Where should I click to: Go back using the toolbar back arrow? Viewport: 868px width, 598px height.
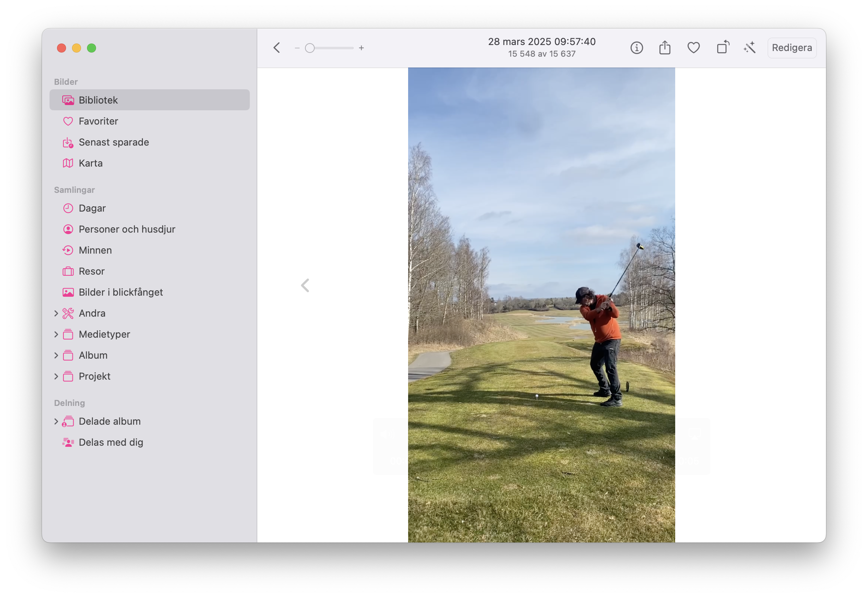[x=277, y=48]
